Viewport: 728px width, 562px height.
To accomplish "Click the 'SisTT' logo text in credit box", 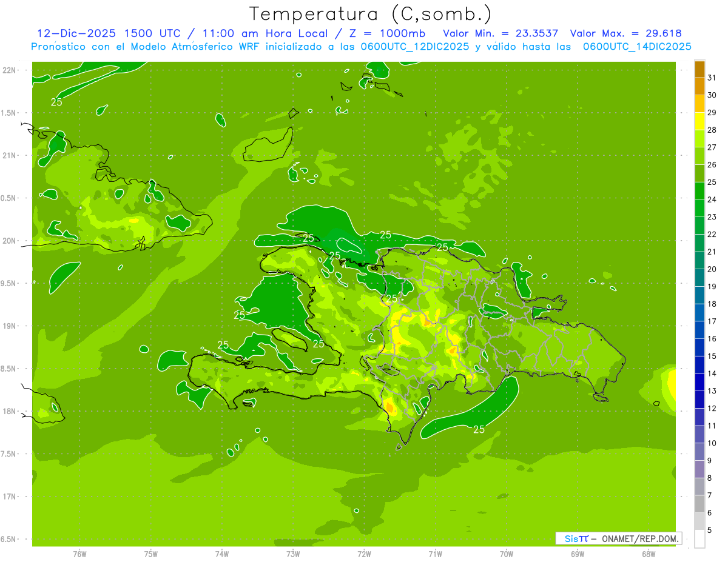I will pos(576,538).
